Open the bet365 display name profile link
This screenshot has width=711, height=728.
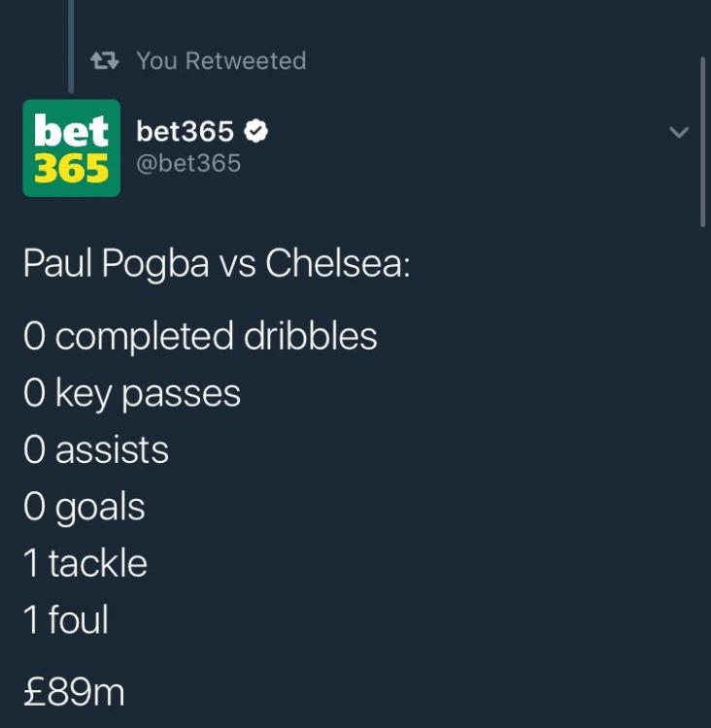(185, 130)
